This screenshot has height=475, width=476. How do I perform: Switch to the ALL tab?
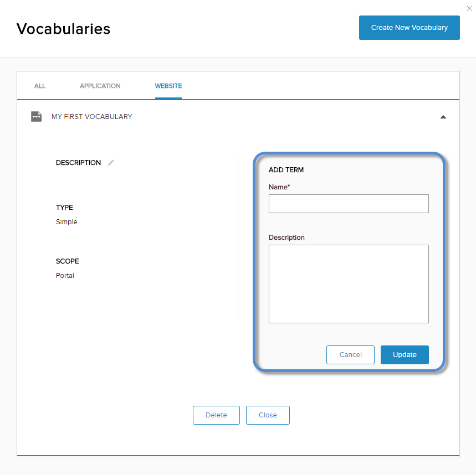tap(40, 86)
